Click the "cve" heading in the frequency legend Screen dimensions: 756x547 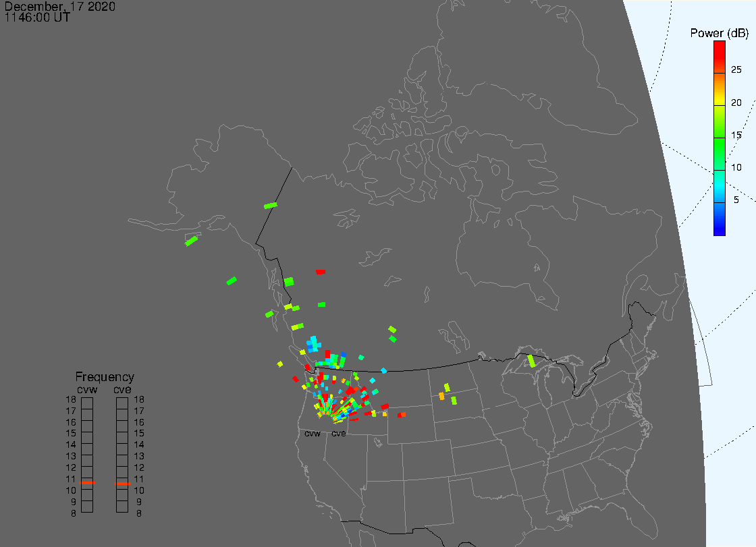122,389
